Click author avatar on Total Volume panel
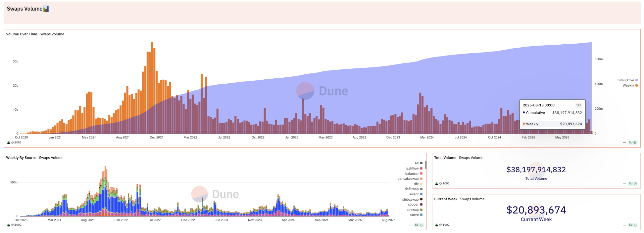This screenshot has height=233, width=644. pos(437,183)
